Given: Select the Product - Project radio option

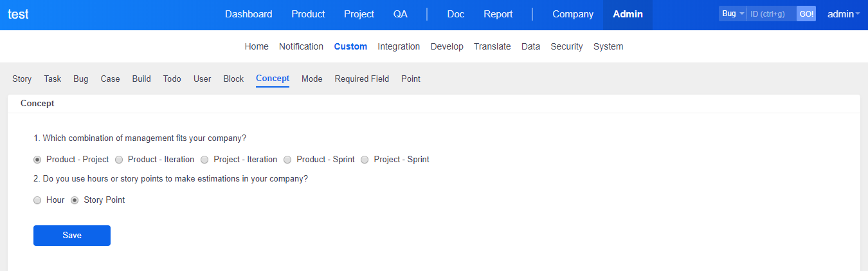Looking at the screenshot, I should tap(37, 160).
